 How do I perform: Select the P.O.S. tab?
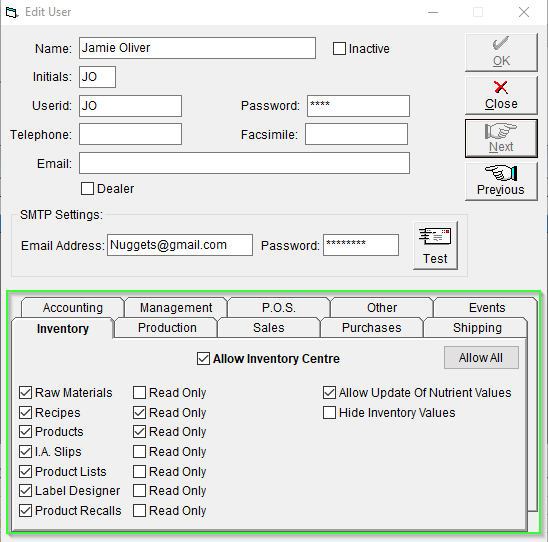coord(279,308)
